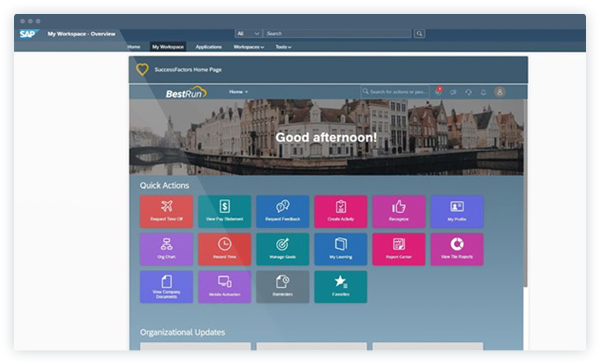Select the View Pay Statement tile

pos(225,211)
